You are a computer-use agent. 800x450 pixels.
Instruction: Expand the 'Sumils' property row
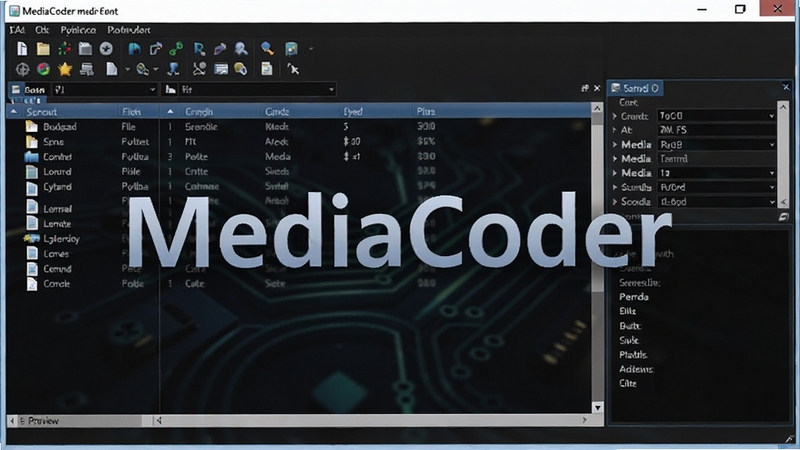[x=615, y=188]
